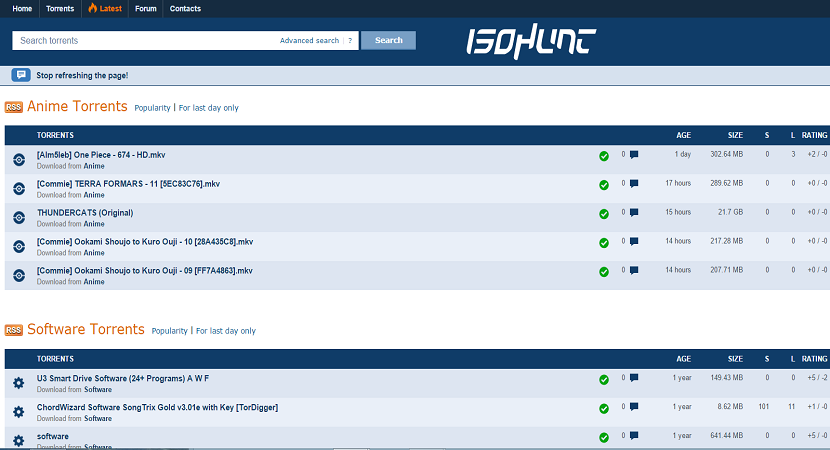Click the verified checkmark for One Piece 674
The height and width of the screenshot is (450, 830).
[x=603, y=156]
